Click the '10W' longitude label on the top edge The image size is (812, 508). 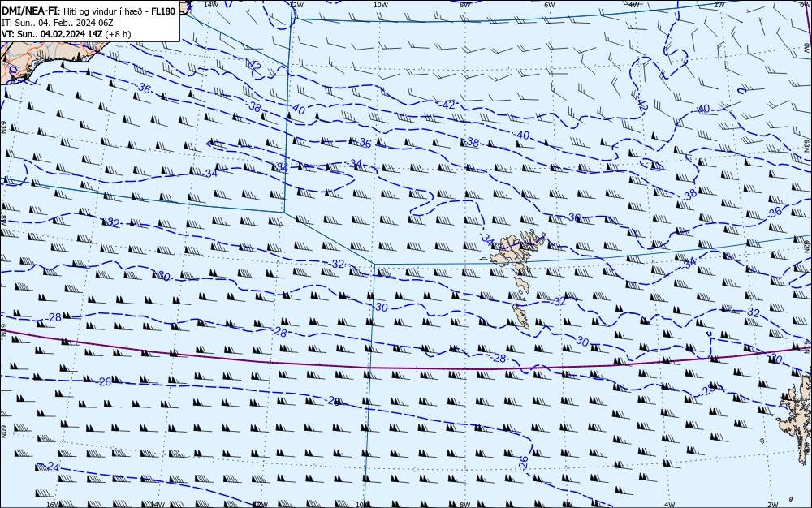(381, 5)
